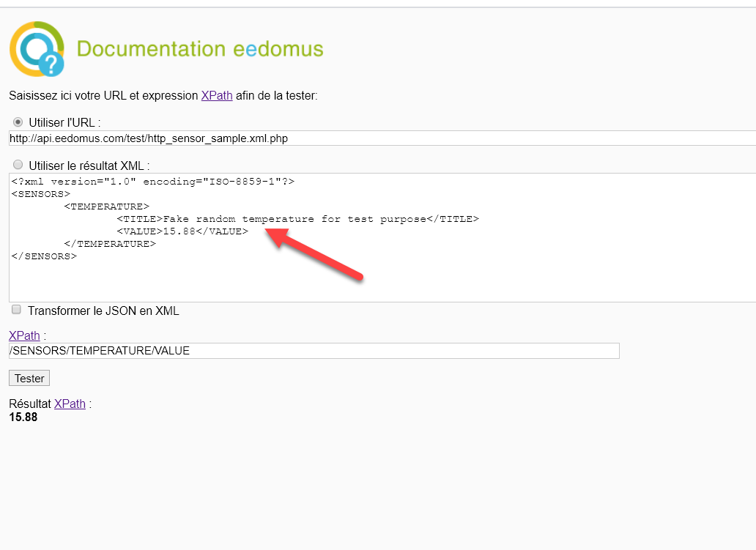756x550 pixels.
Task: Click the bold 15.88 result value
Action: (23, 417)
